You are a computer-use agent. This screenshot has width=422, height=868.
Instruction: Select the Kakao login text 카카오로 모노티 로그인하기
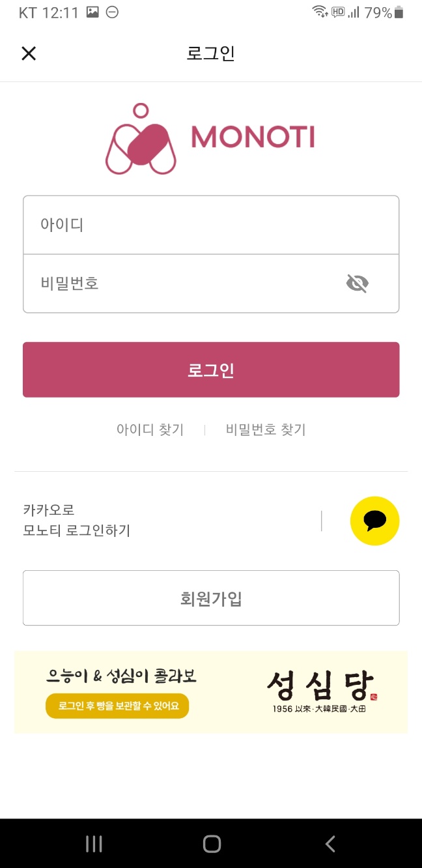coord(76,521)
